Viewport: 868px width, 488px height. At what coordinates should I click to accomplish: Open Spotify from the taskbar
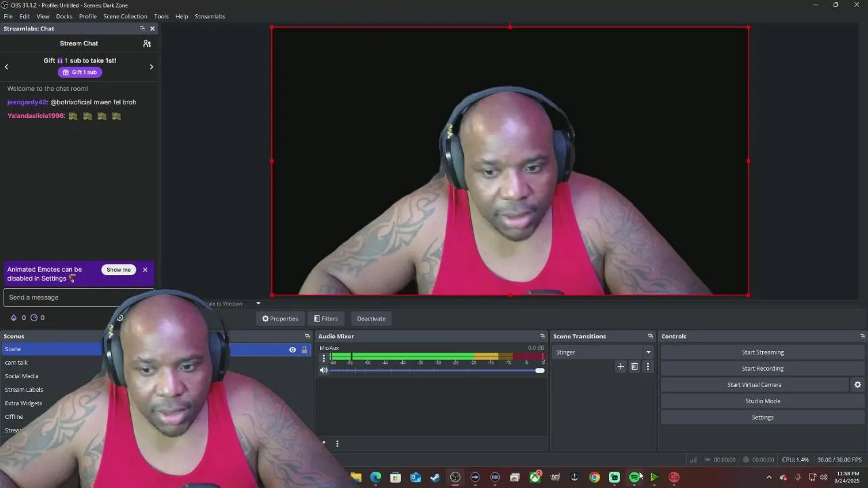tap(634, 477)
